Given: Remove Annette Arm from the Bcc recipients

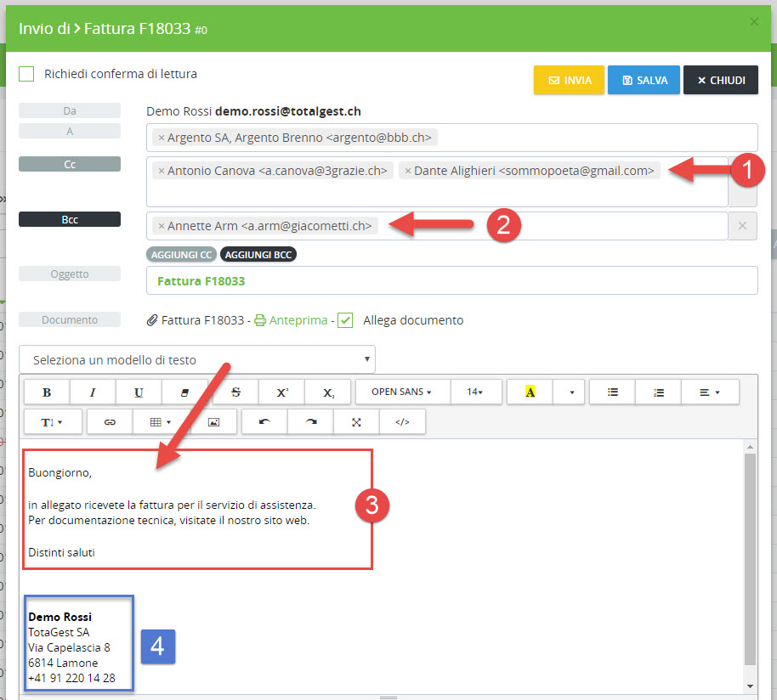Looking at the screenshot, I should coord(162,226).
